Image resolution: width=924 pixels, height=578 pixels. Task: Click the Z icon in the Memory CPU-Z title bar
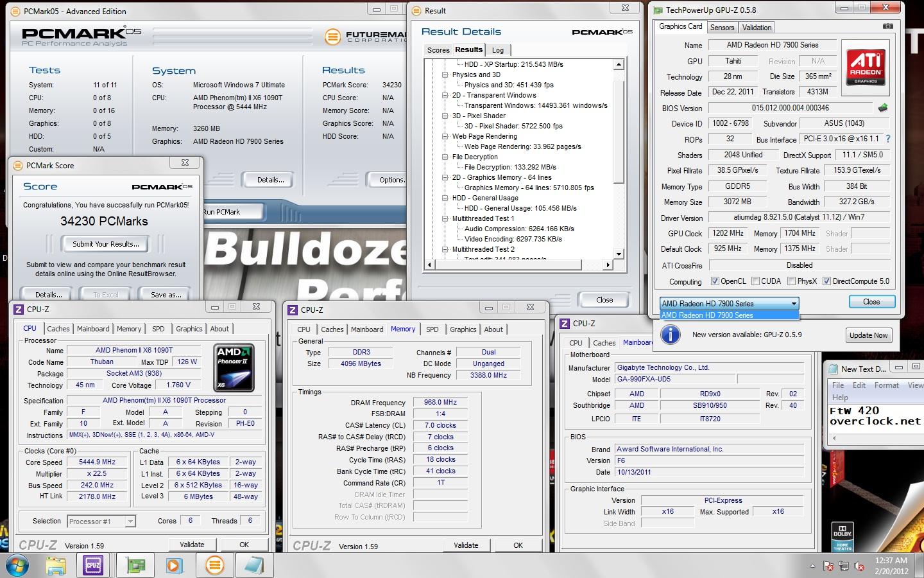pyautogui.click(x=293, y=310)
